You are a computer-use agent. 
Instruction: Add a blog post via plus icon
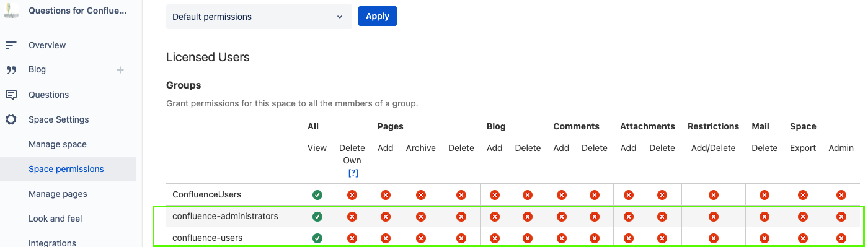(x=120, y=70)
